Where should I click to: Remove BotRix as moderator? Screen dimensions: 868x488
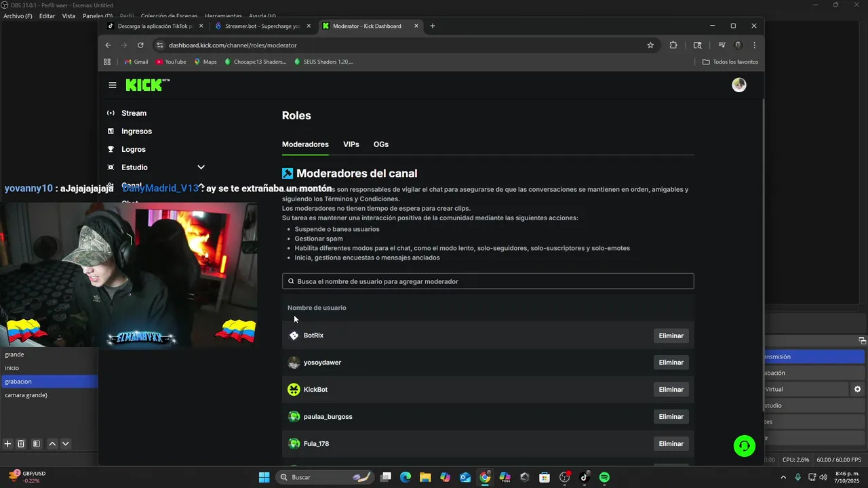click(x=671, y=335)
